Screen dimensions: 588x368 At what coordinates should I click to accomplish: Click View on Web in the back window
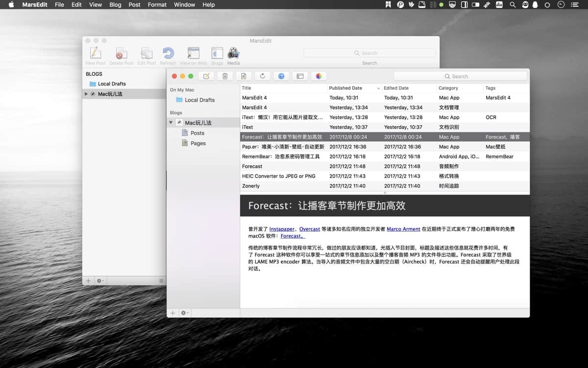click(x=194, y=56)
